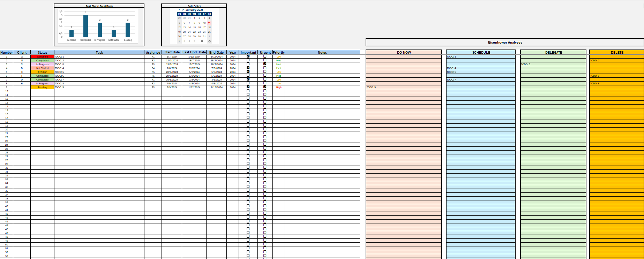Select the Eisenhower Analyses title cell
This screenshot has height=259, width=644.
(505, 43)
